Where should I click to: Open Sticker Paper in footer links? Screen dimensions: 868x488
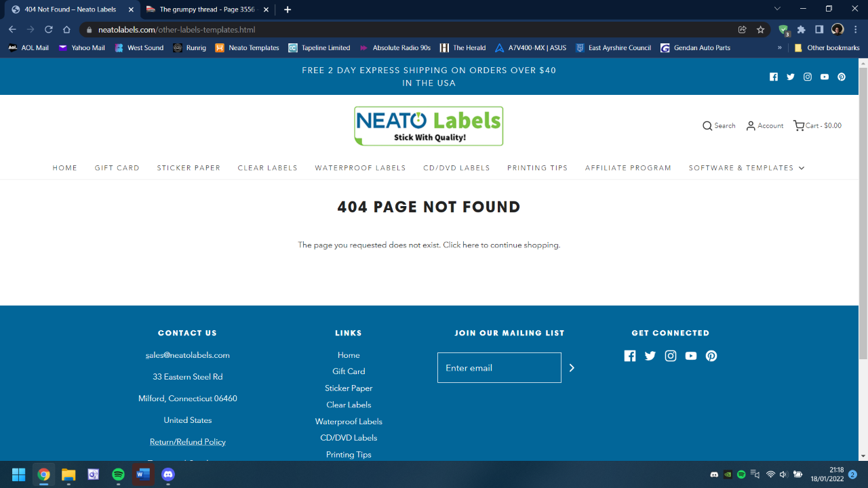click(x=349, y=388)
